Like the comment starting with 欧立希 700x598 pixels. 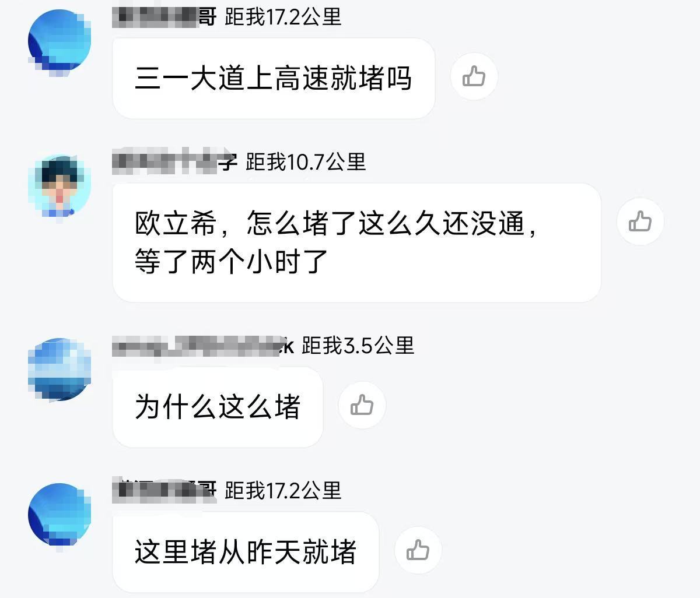pyautogui.click(x=640, y=221)
